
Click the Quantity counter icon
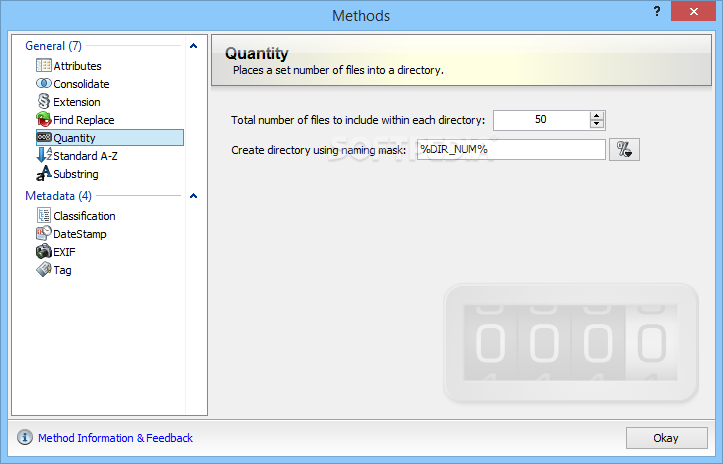click(44, 137)
